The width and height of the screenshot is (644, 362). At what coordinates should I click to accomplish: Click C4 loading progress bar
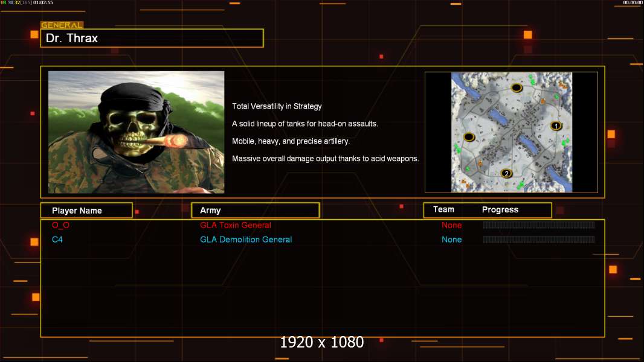(x=539, y=239)
